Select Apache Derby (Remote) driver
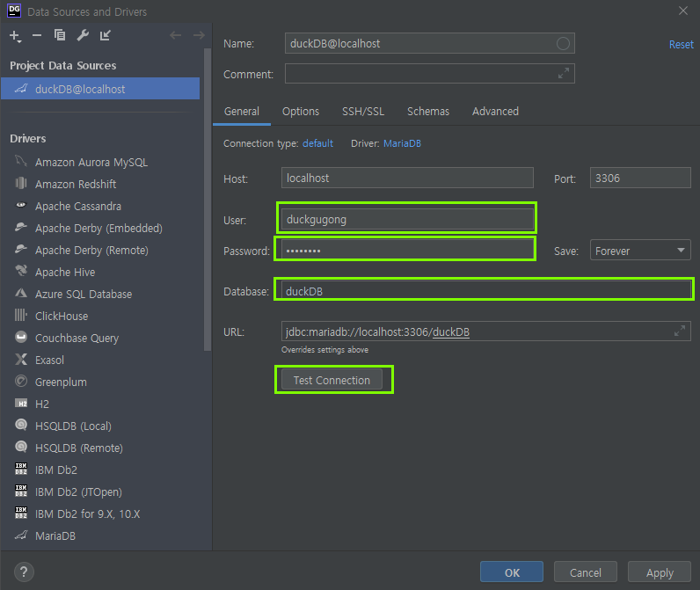This screenshot has width=700, height=590. point(100,250)
